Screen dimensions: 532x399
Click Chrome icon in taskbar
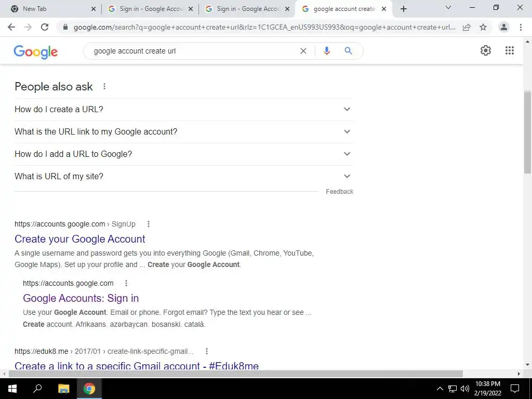[89, 389]
